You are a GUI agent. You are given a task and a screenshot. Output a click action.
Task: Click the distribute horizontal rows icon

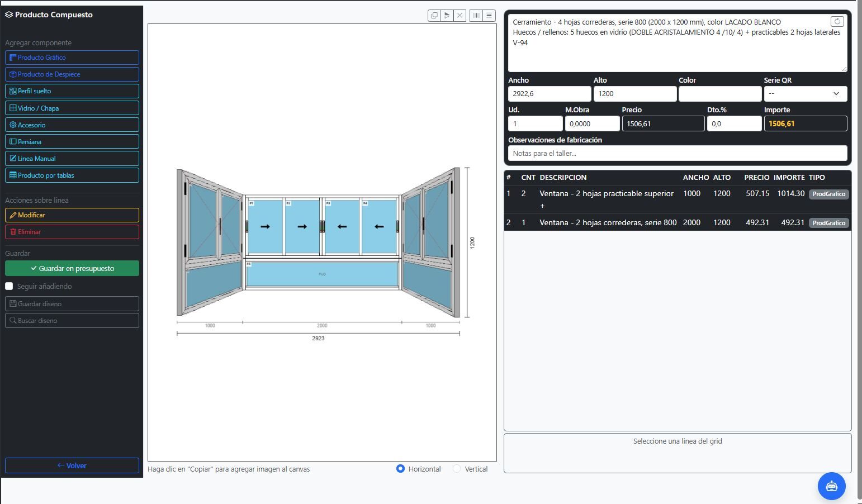(489, 16)
